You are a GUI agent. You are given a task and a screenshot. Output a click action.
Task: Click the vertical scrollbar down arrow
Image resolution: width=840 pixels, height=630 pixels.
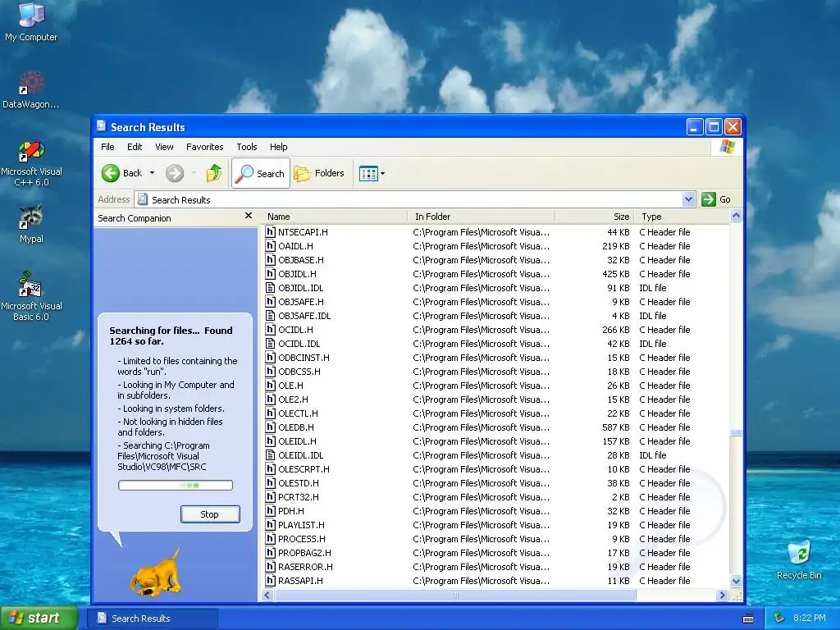(736, 582)
